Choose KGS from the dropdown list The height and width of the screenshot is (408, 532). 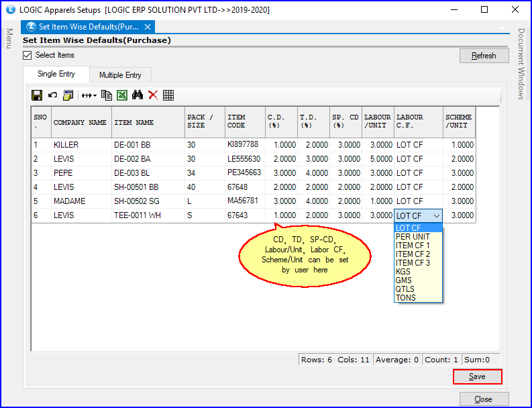[418, 272]
